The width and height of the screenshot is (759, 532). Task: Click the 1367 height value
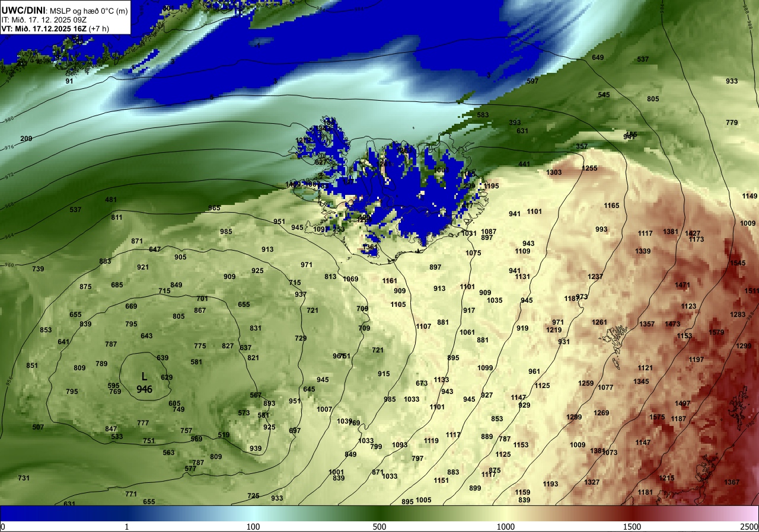click(x=732, y=482)
